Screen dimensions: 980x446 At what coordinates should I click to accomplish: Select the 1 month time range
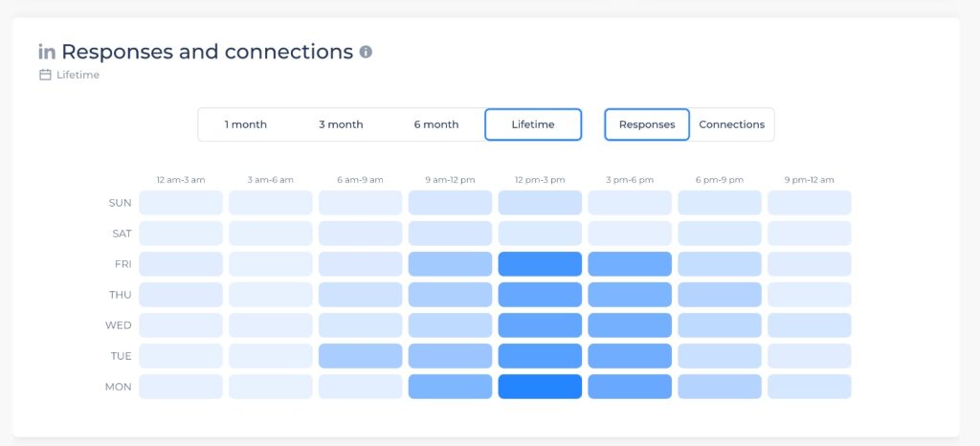coord(246,124)
